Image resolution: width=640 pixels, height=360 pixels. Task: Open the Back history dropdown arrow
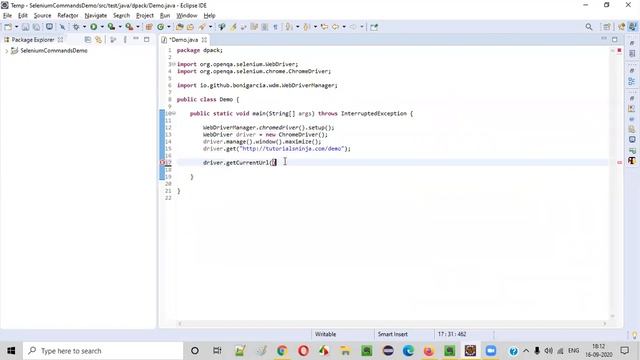coord(344,27)
